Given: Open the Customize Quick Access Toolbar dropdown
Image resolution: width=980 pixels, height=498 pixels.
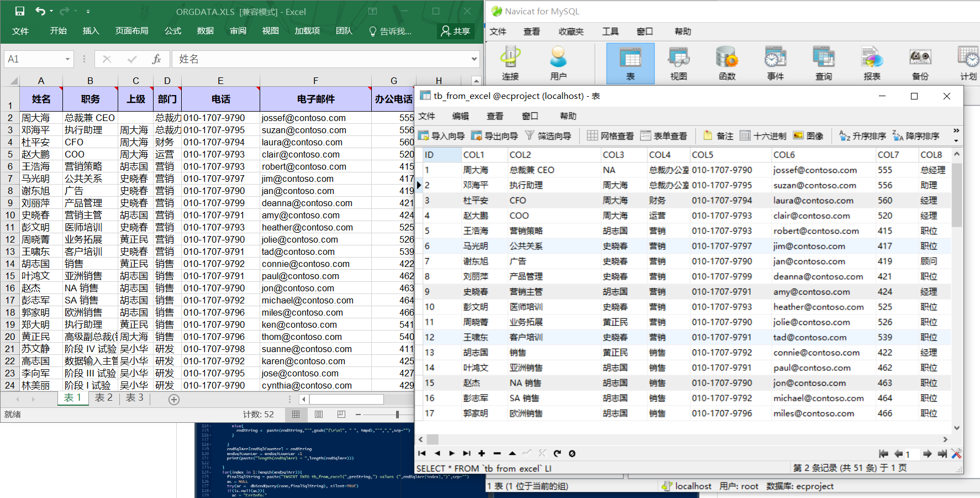Looking at the screenshot, I should [x=88, y=11].
